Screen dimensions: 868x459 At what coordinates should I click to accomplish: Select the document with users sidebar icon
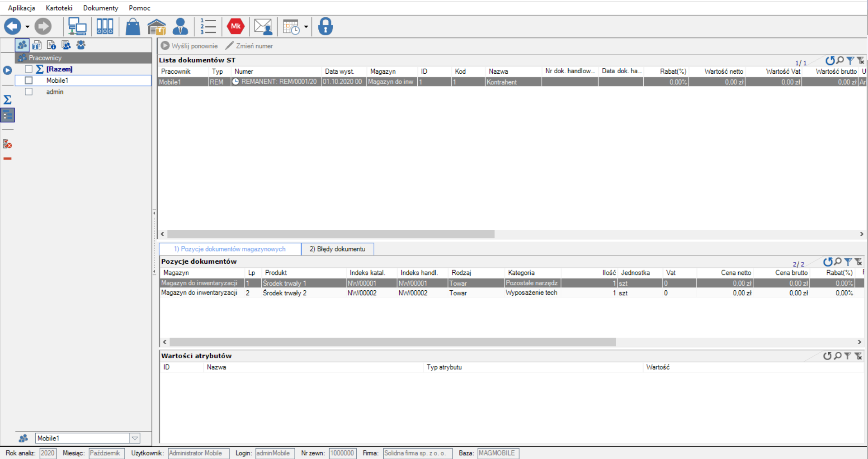(x=66, y=45)
